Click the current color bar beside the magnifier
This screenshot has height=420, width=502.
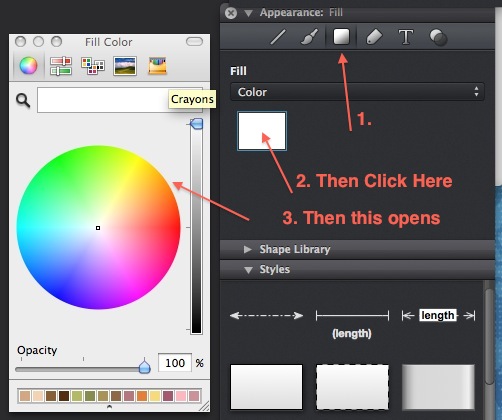[x=120, y=100]
